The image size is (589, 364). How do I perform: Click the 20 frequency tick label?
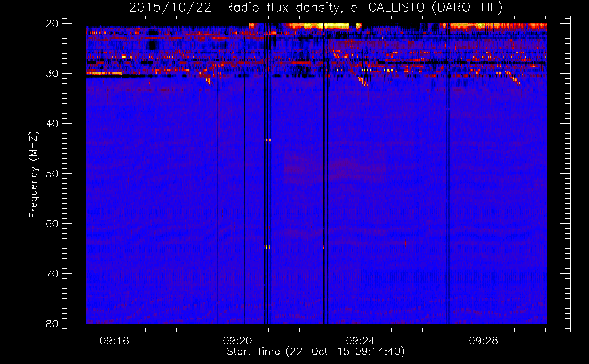point(52,24)
